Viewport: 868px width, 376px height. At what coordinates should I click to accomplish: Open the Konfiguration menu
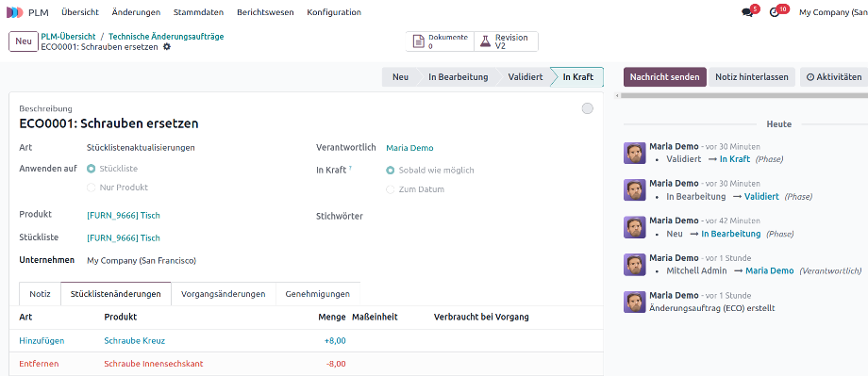click(x=334, y=12)
